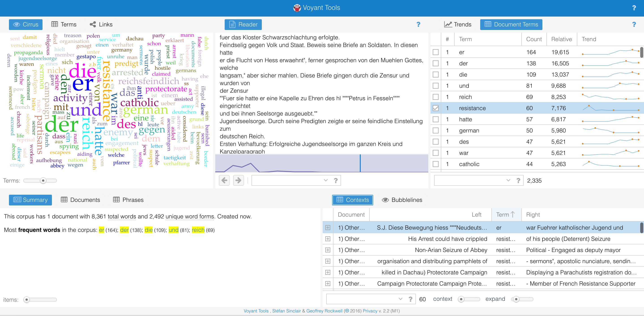Uncheck the resistance term checkbox
Viewport: 644px width, 316px height.
435,108
